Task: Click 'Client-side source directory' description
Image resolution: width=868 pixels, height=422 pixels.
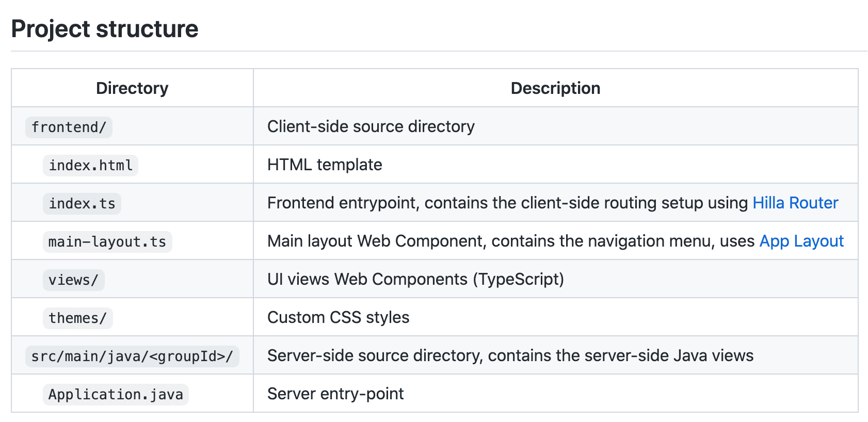Action: [x=371, y=126]
